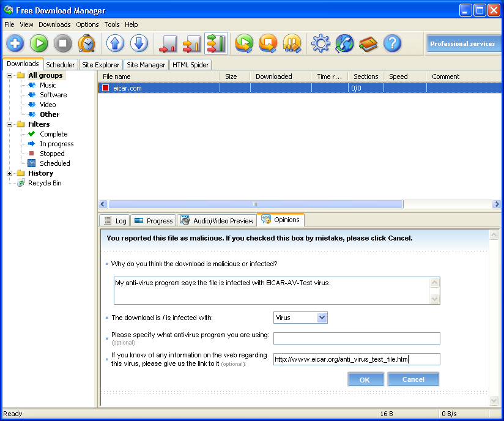The width and height of the screenshot is (504, 421).
Task: Click the File name column header
Action: [x=159, y=76]
